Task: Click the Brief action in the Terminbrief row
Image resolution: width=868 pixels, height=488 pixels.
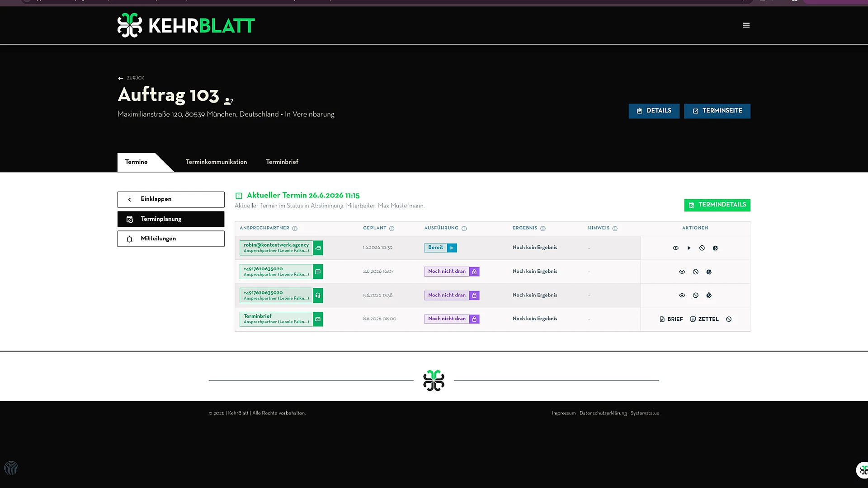Action: 671,319
